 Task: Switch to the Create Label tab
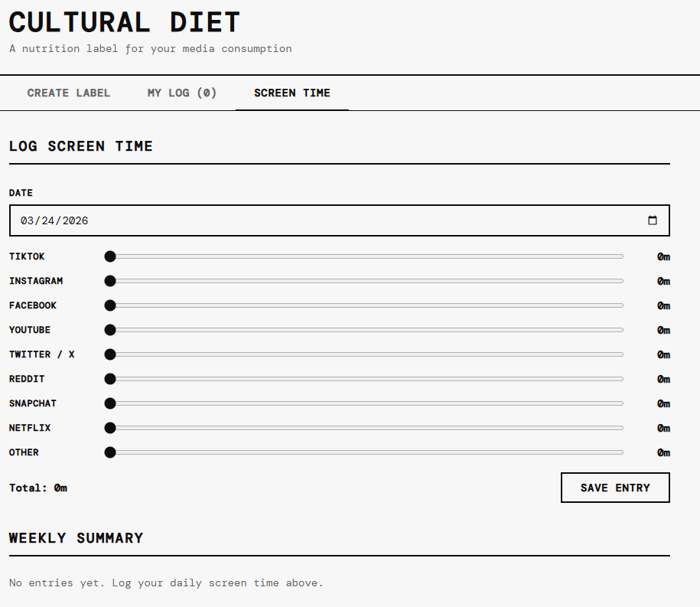click(x=69, y=93)
